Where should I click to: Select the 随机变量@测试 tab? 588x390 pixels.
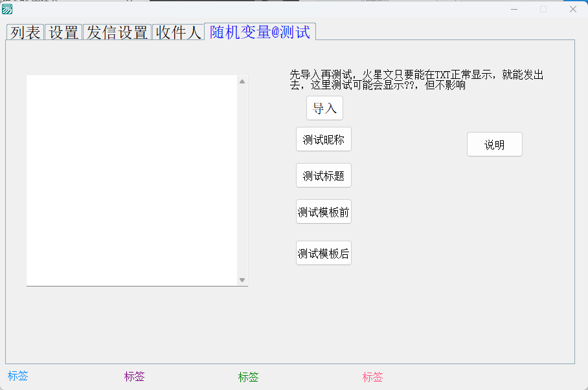(x=260, y=32)
